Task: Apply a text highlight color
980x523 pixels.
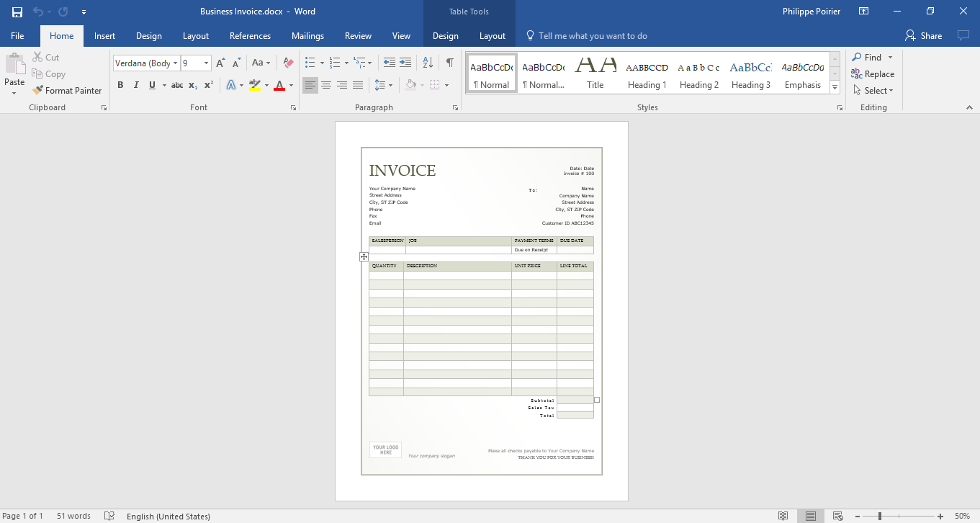Action: pos(255,84)
